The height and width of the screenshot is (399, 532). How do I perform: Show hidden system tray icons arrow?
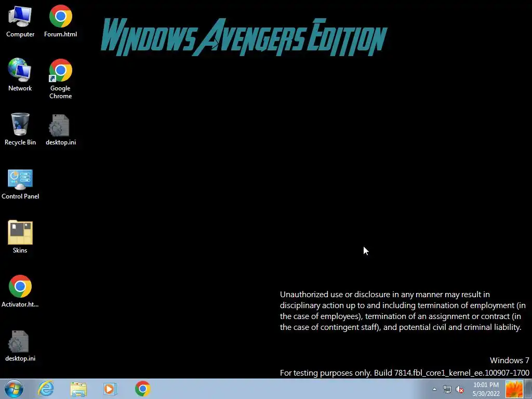(x=434, y=389)
